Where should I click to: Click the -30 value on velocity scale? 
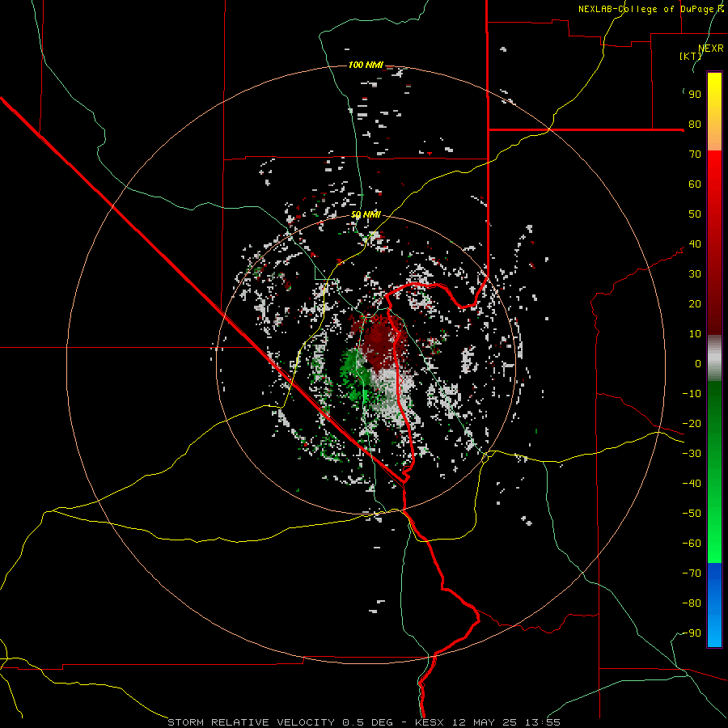pos(692,454)
